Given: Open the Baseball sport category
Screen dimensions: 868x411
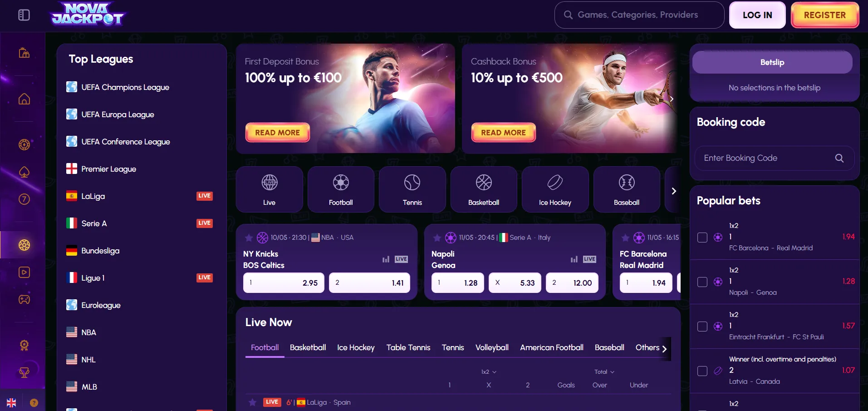Looking at the screenshot, I should point(627,189).
